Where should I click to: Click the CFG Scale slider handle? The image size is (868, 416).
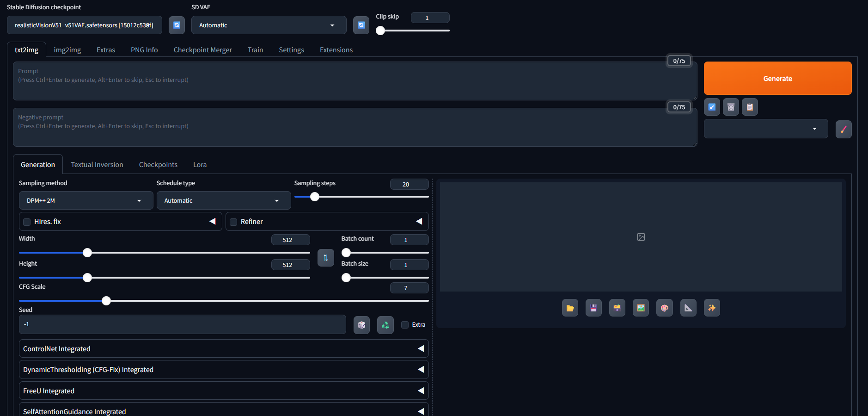(106, 301)
